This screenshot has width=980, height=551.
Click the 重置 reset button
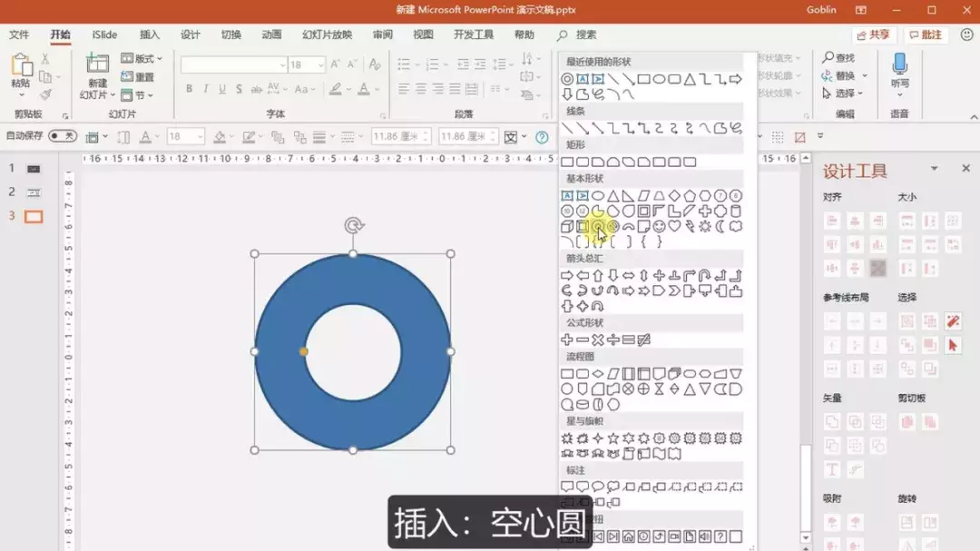coord(138,77)
